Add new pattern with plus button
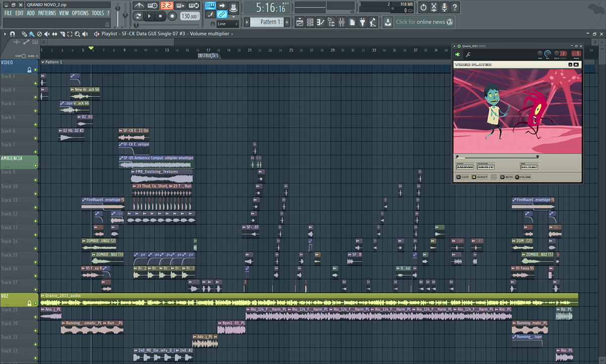The height and width of the screenshot is (364, 606). point(287,22)
